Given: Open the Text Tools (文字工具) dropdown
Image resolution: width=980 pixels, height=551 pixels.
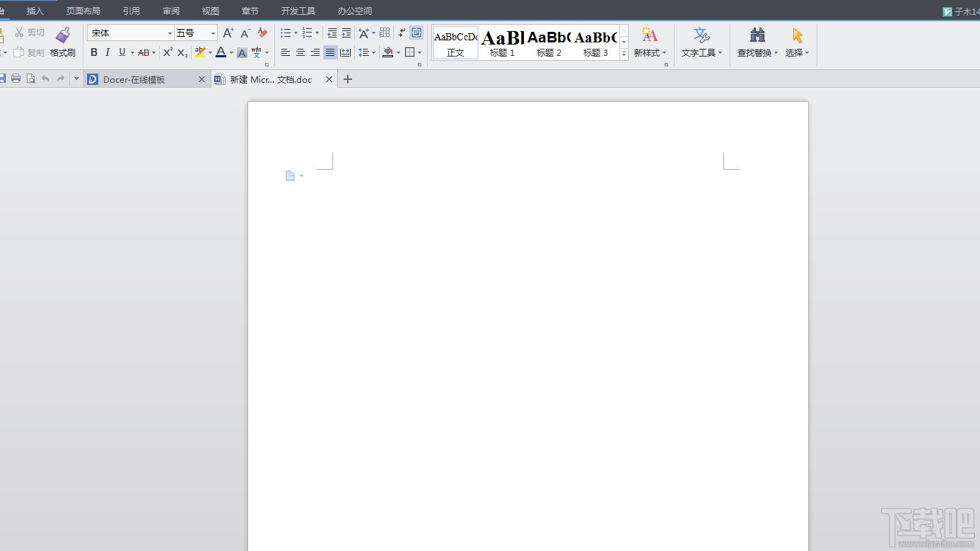Looking at the screenshot, I should click(x=701, y=43).
